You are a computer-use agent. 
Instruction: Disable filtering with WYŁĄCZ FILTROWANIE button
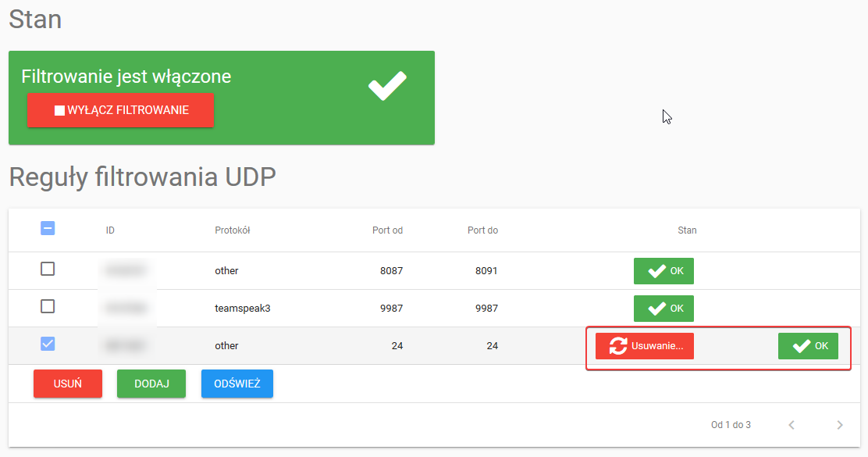click(120, 111)
